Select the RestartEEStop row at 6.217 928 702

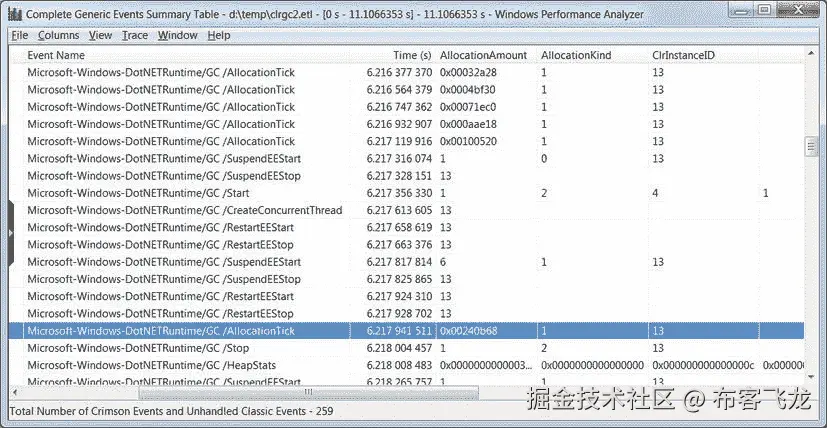406,313
